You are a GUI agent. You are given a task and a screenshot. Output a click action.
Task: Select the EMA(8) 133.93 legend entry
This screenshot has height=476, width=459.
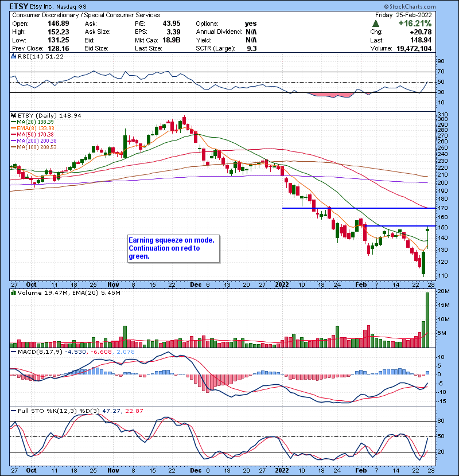click(32, 128)
